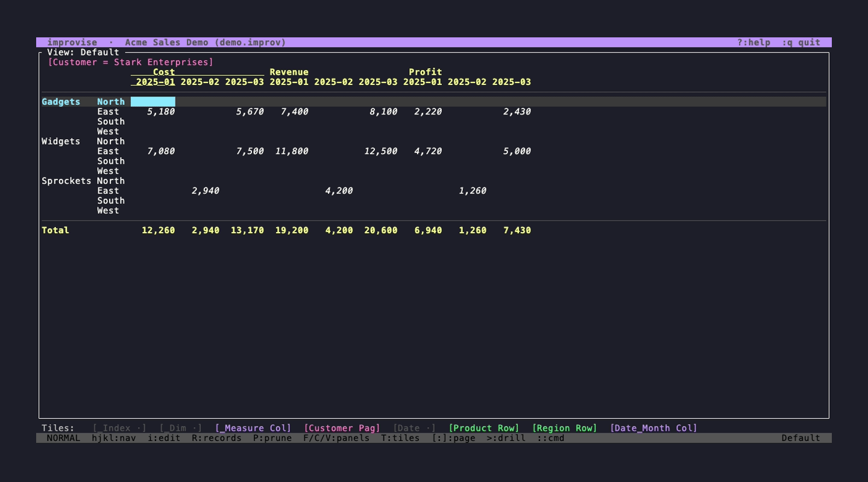The image size is (868, 482).
Task: Select the Sprockets East Cost value 2,940
Action: coord(206,191)
